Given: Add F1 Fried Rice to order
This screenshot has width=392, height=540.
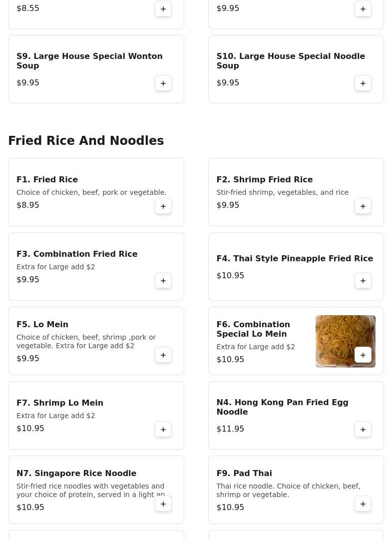Looking at the screenshot, I should pyautogui.click(x=163, y=206).
